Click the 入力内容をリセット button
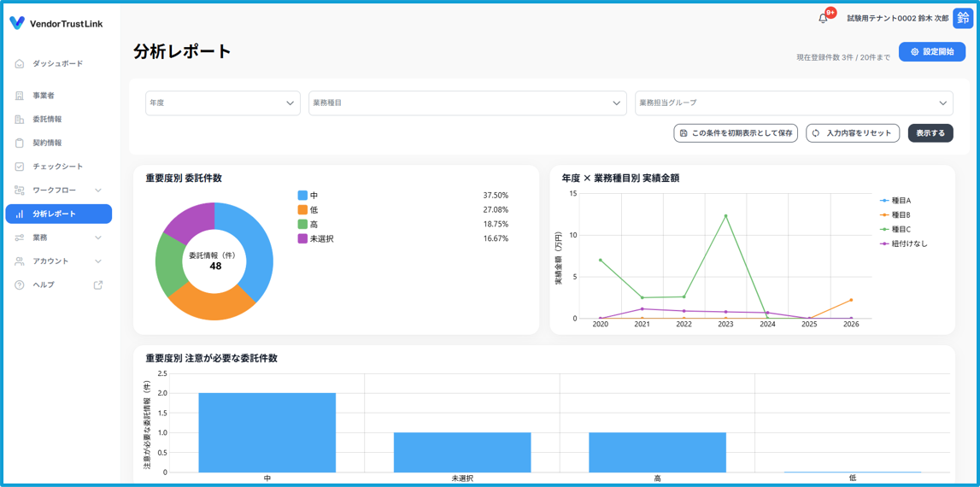The width and height of the screenshot is (980, 487). click(x=852, y=133)
